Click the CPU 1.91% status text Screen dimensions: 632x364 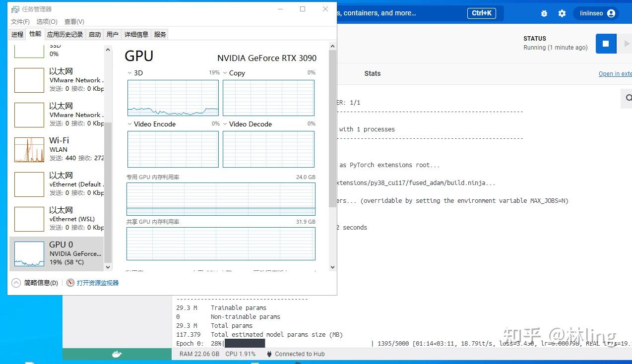(x=241, y=354)
